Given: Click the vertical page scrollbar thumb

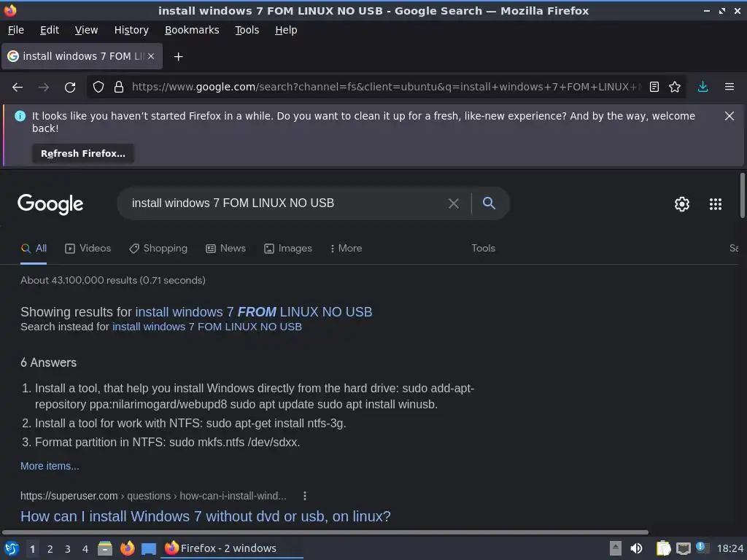Looking at the screenshot, I should [742, 195].
